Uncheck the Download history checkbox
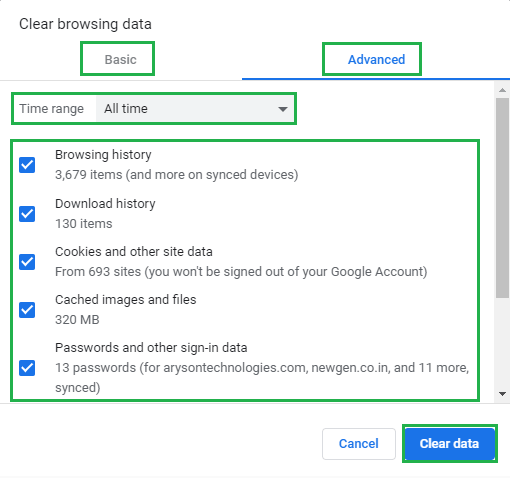This screenshot has width=510, height=478. pos(27,214)
